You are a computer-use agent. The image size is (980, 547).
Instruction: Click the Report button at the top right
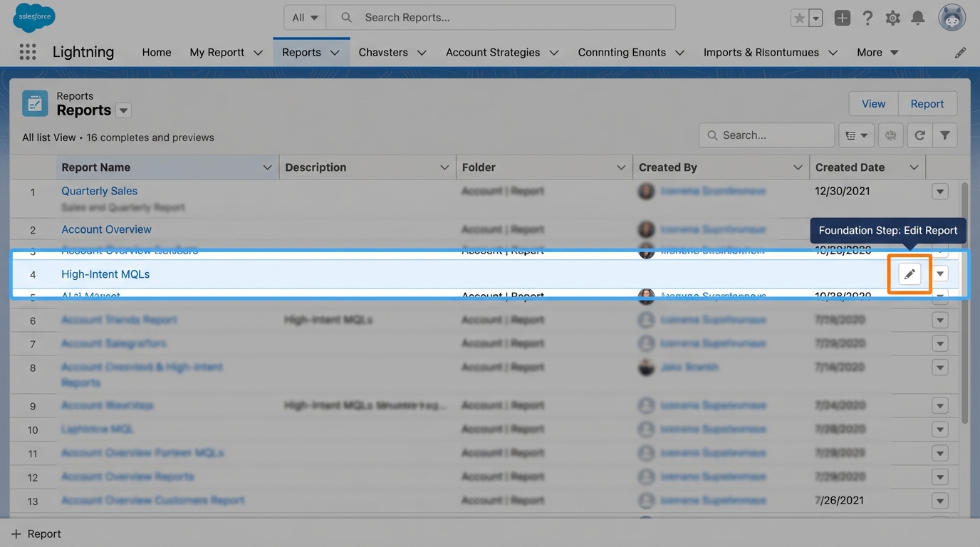tap(927, 103)
